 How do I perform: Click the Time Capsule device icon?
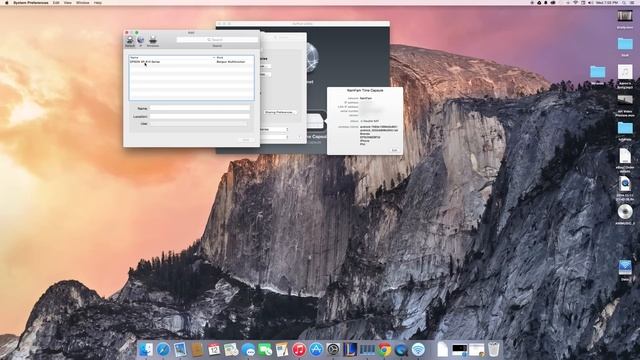coord(315,121)
